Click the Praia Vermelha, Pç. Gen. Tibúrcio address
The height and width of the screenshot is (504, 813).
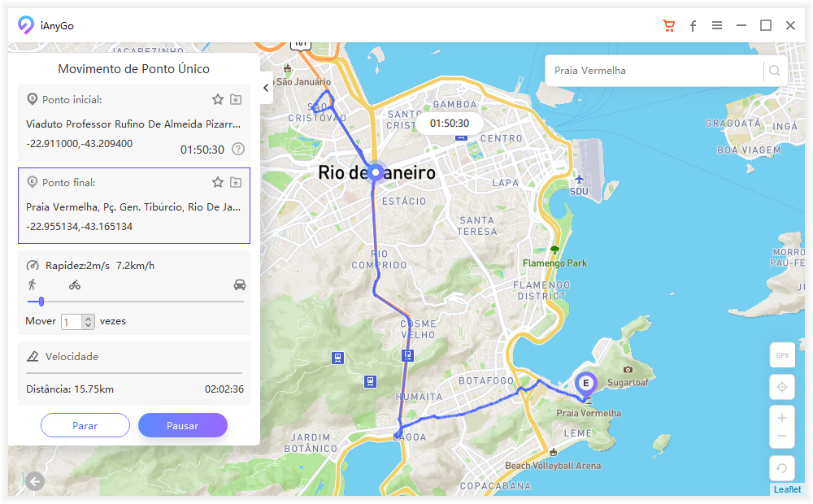(133, 207)
